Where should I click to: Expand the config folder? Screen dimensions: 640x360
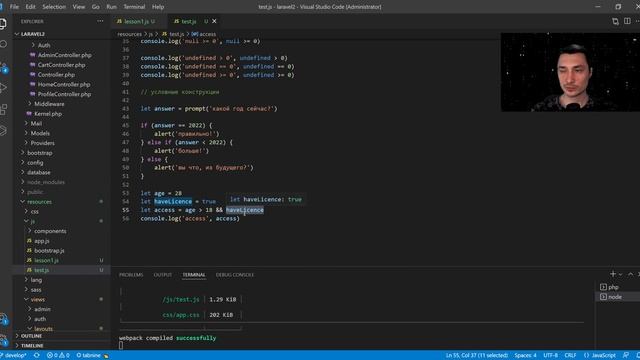tap(35, 163)
